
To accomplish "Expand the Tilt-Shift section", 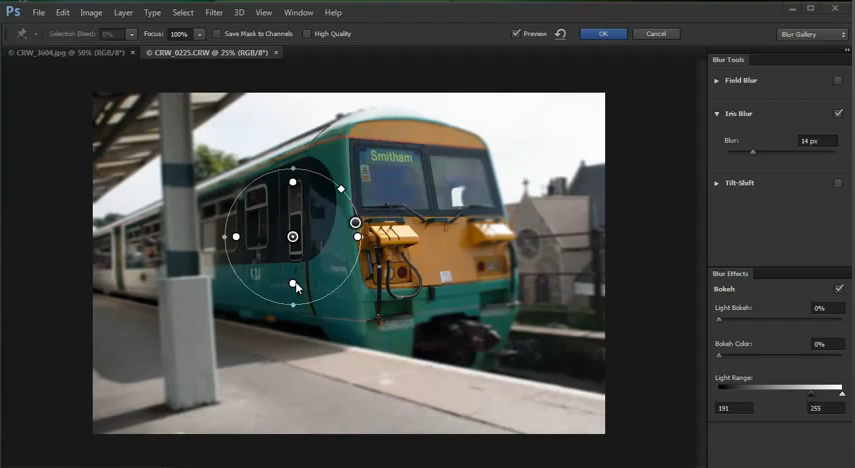I will (717, 183).
